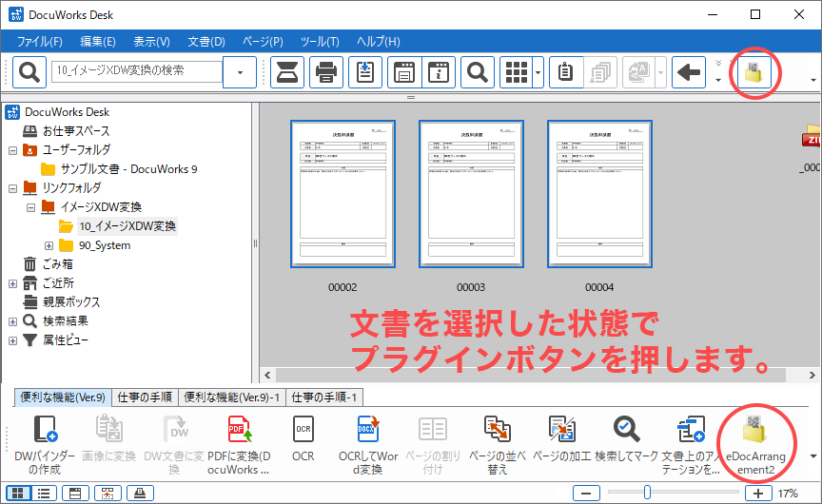Viewport: 822px width, 504px height.
Task: Toggle the tray-shaped button in status bar
Action: [x=140, y=493]
